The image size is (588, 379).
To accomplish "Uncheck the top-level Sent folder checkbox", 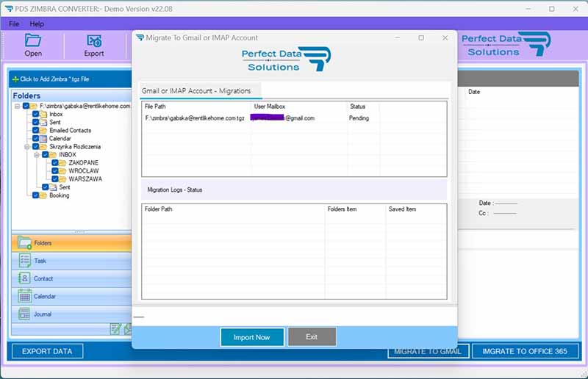I will point(35,122).
